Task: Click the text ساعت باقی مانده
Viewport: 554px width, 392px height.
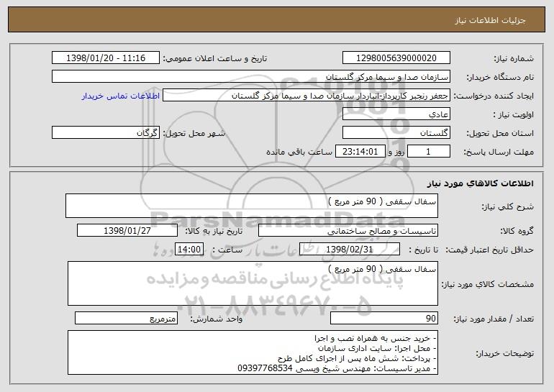Action: click(299, 152)
